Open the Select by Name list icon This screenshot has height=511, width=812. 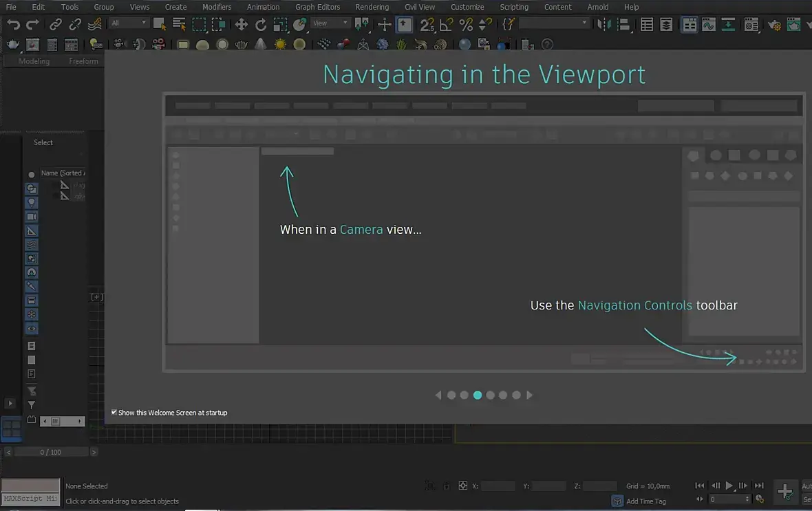tap(179, 24)
